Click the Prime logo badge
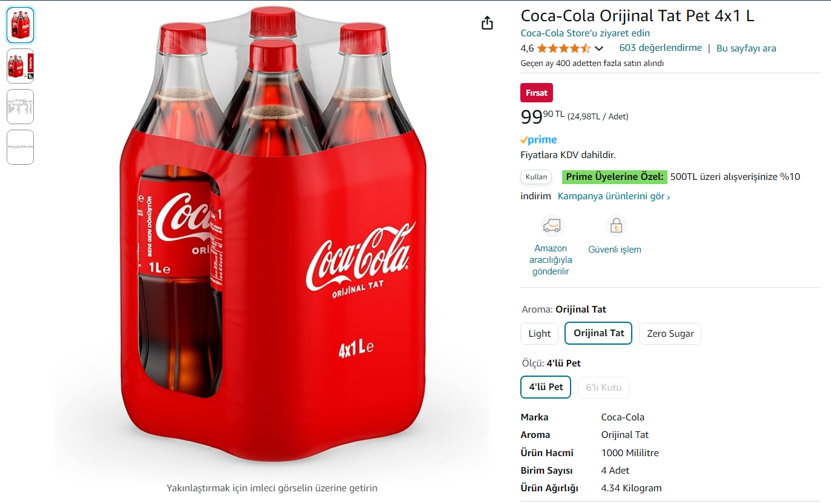This screenshot has height=504, width=831. click(x=538, y=140)
